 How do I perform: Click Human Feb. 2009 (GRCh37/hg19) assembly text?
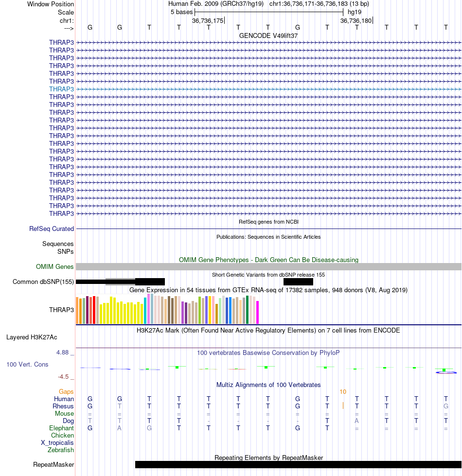click(216, 4)
